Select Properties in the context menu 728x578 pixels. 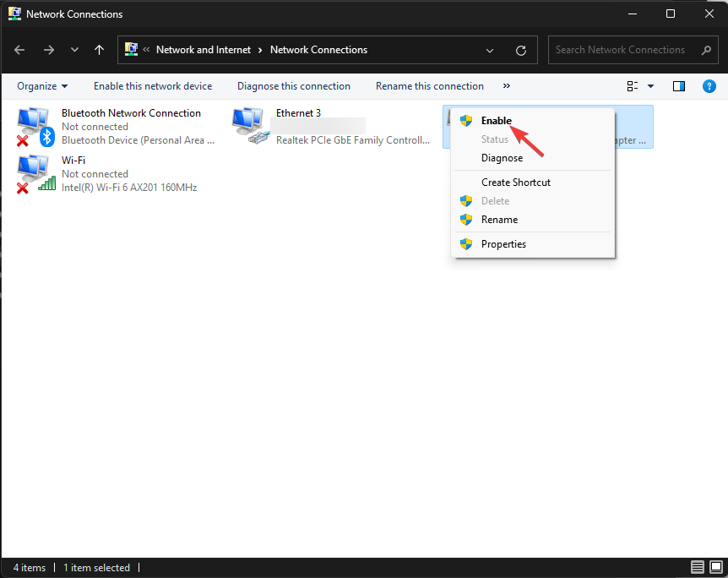[503, 244]
